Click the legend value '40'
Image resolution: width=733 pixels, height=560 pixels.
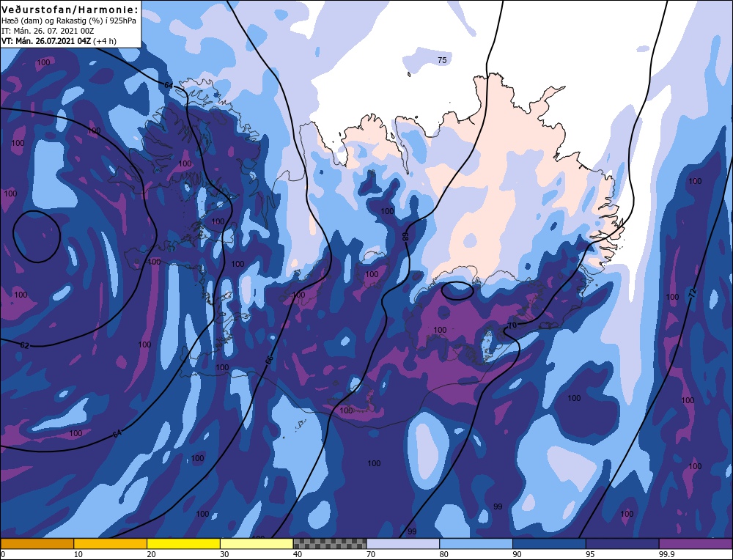click(x=298, y=554)
